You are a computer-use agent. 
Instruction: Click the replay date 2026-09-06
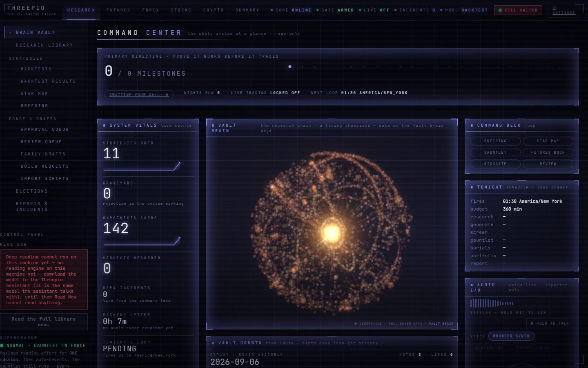click(235, 362)
